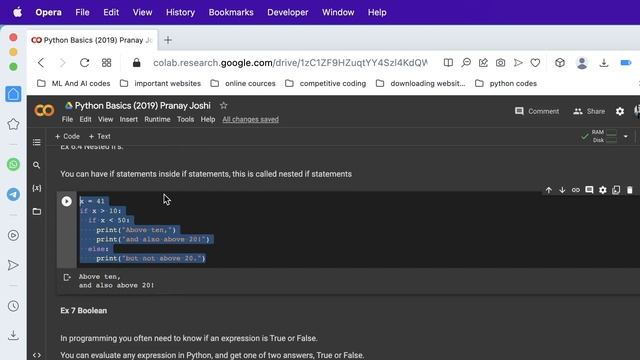Open Colab Tools menu
This screenshot has width=640, height=360.
click(x=185, y=120)
